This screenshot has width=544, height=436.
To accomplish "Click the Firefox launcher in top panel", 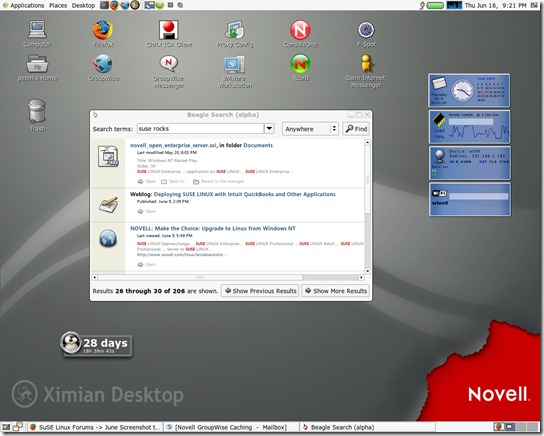I will click(x=114, y=5).
